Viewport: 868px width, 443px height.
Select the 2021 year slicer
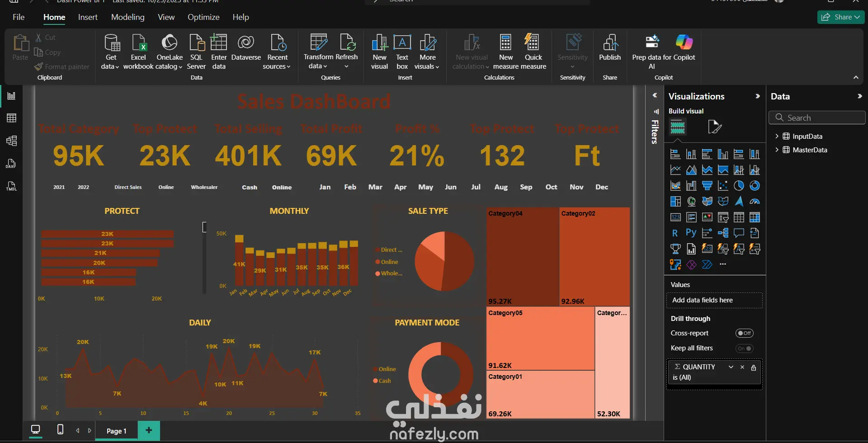point(59,187)
